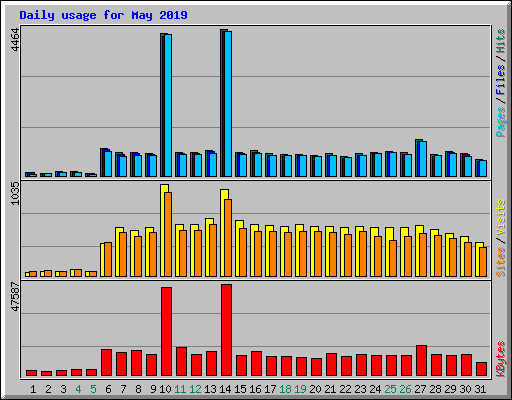The height and width of the screenshot is (400, 512).
Task: Select the day 27 axis label
Action: pos(420,389)
